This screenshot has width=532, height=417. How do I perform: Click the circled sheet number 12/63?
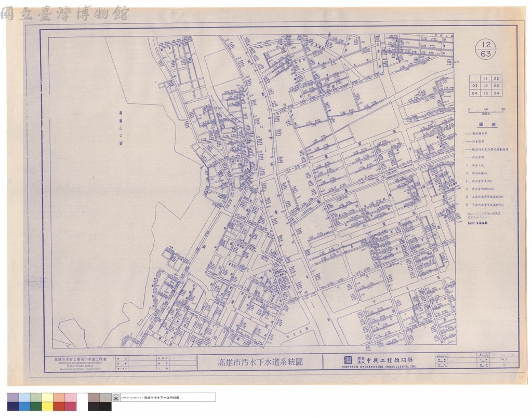click(486, 49)
